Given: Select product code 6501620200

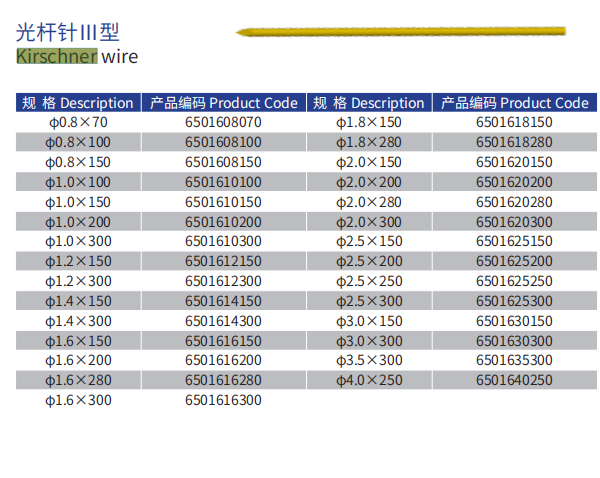Looking at the screenshot, I should point(514,182).
